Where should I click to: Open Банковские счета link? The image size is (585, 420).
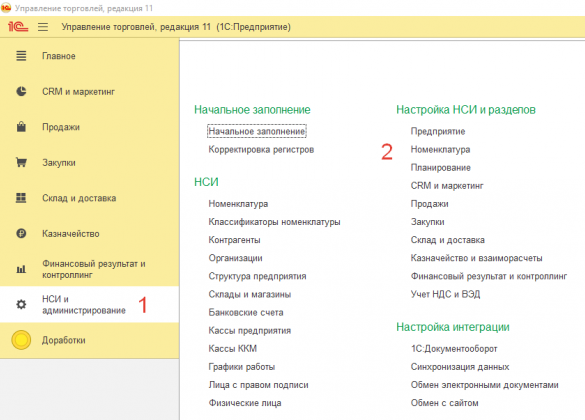tap(246, 312)
